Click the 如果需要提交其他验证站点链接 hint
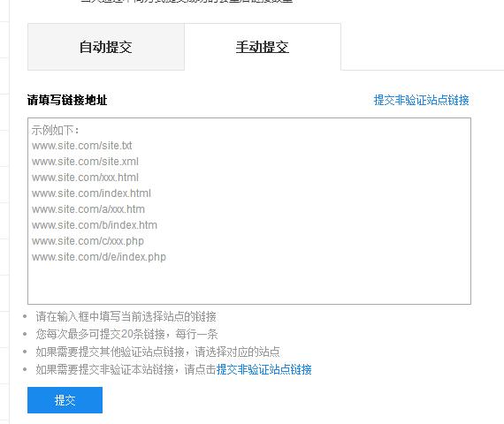The image size is (504, 424). (x=110, y=352)
